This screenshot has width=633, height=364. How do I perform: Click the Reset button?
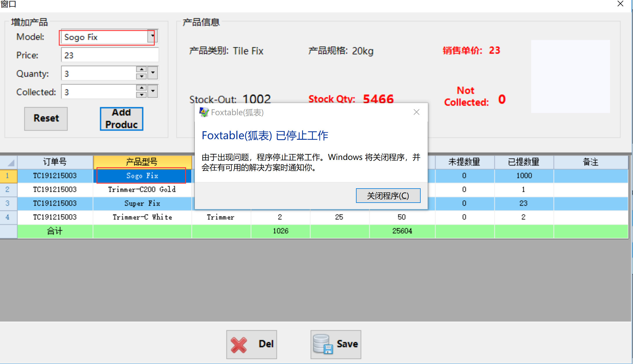click(x=46, y=118)
